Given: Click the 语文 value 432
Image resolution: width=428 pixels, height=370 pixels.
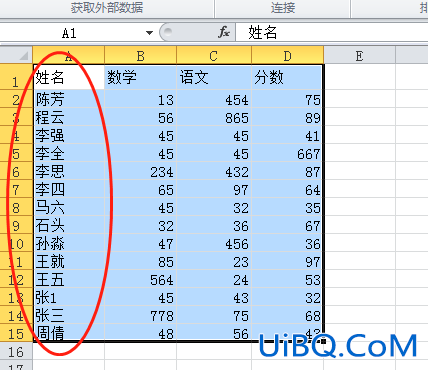Looking at the screenshot, I should pyautogui.click(x=214, y=171).
